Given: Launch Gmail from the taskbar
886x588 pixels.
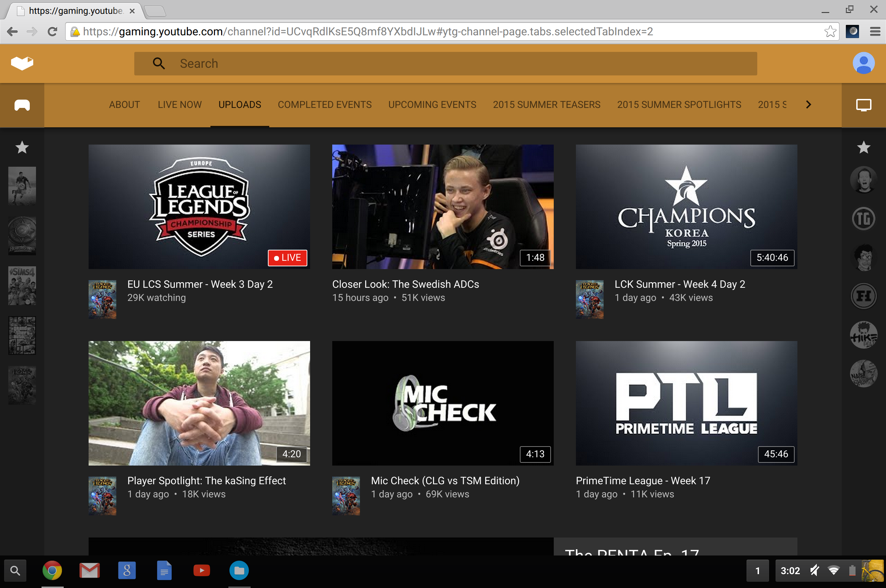Looking at the screenshot, I should [x=89, y=570].
